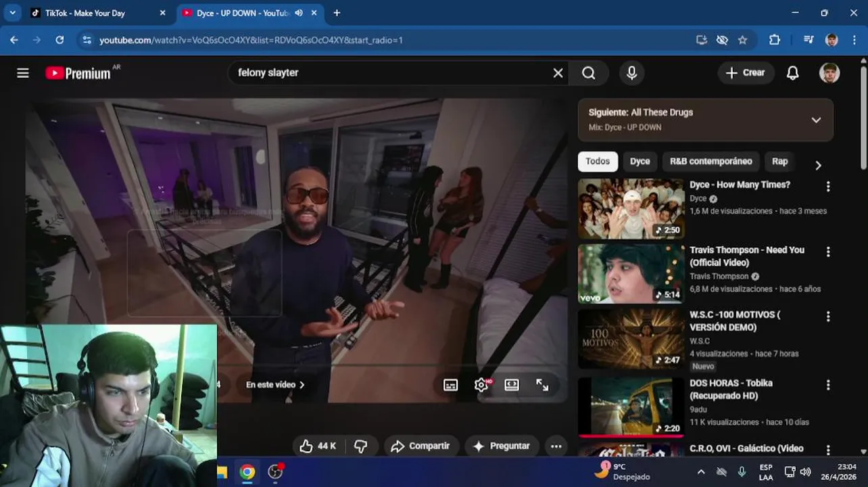Expand the Siguiente: All These Drugs queue

816,120
